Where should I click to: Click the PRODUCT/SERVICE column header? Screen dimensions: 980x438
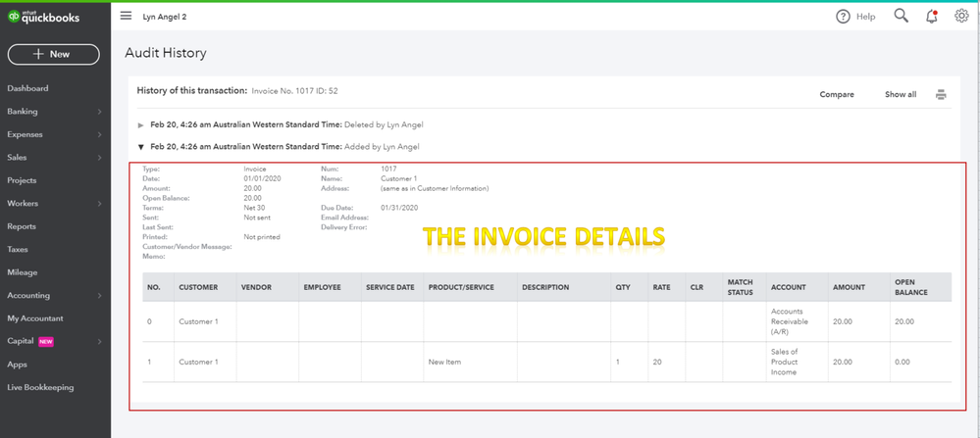(461, 288)
